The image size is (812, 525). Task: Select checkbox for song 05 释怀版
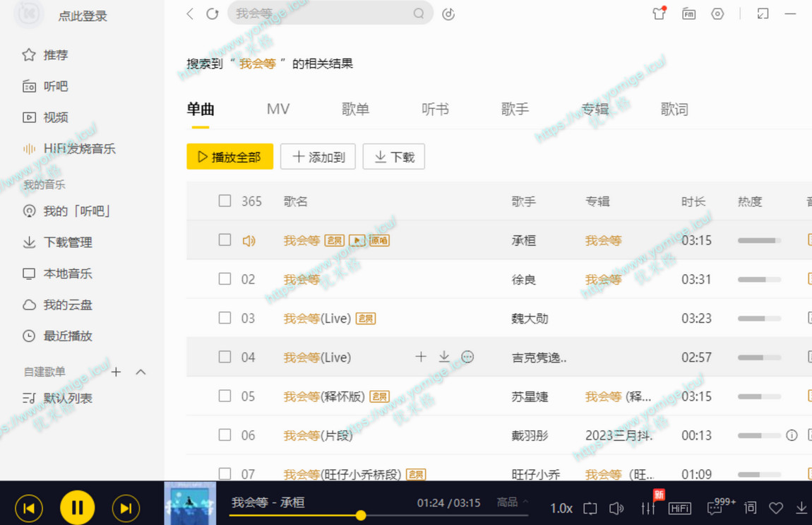point(225,396)
